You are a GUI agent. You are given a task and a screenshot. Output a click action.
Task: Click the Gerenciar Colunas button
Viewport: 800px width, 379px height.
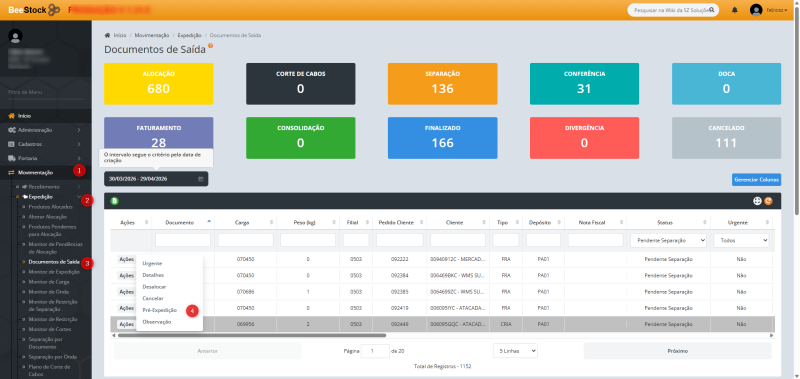click(x=756, y=180)
